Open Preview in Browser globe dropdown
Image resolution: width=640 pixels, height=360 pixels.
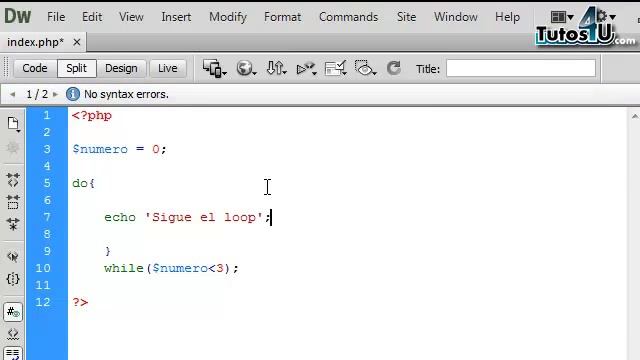pyautogui.click(x=246, y=68)
